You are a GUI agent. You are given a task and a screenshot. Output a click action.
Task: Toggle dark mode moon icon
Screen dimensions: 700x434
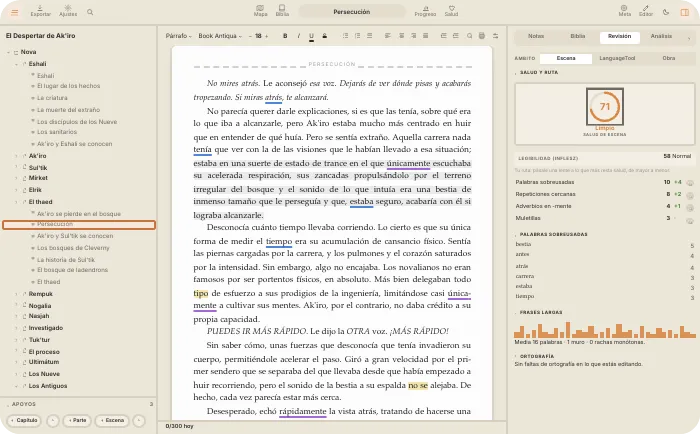(x=666, y=12)
